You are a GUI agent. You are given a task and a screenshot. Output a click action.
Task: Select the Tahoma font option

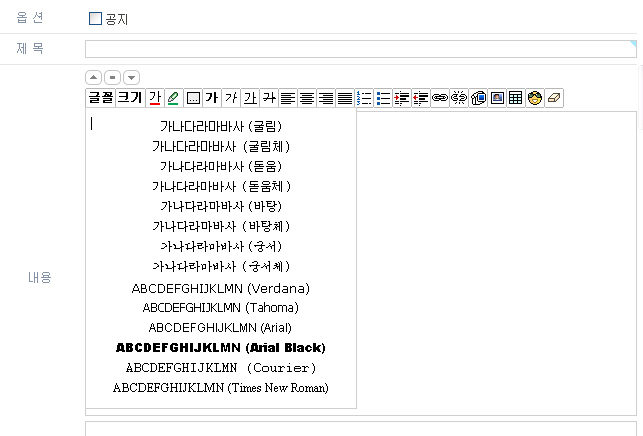point(221,308)
